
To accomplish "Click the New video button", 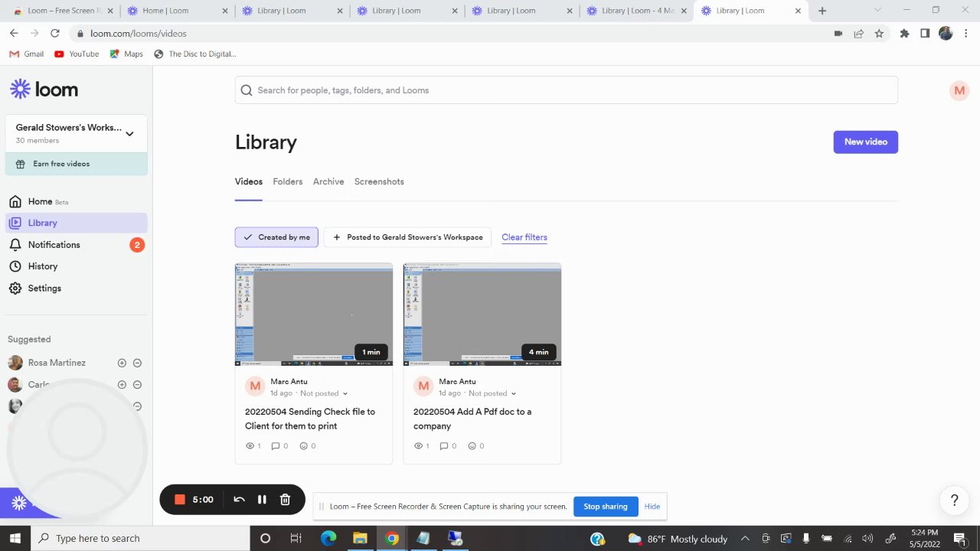I will (866, 142).
